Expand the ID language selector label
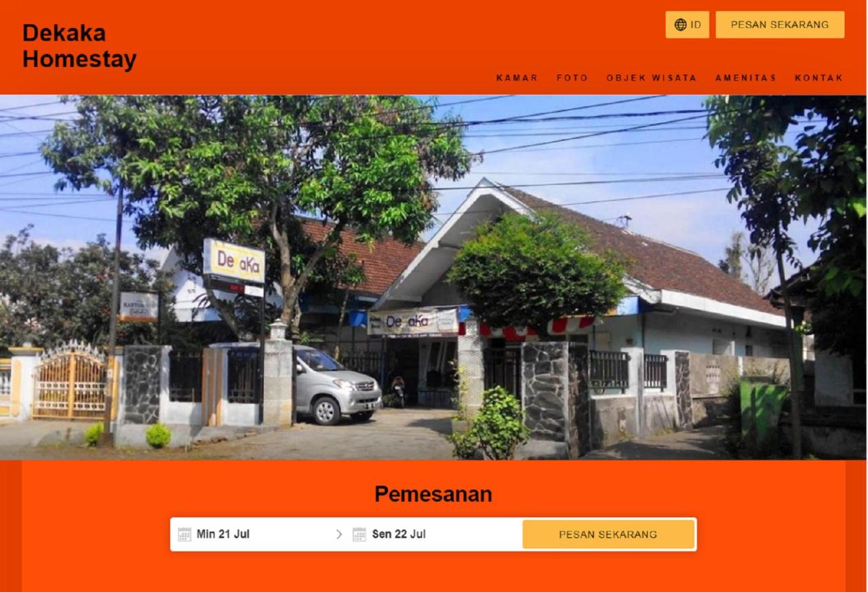The height and width of the screenshot is (592, 868). pos(696,24)
